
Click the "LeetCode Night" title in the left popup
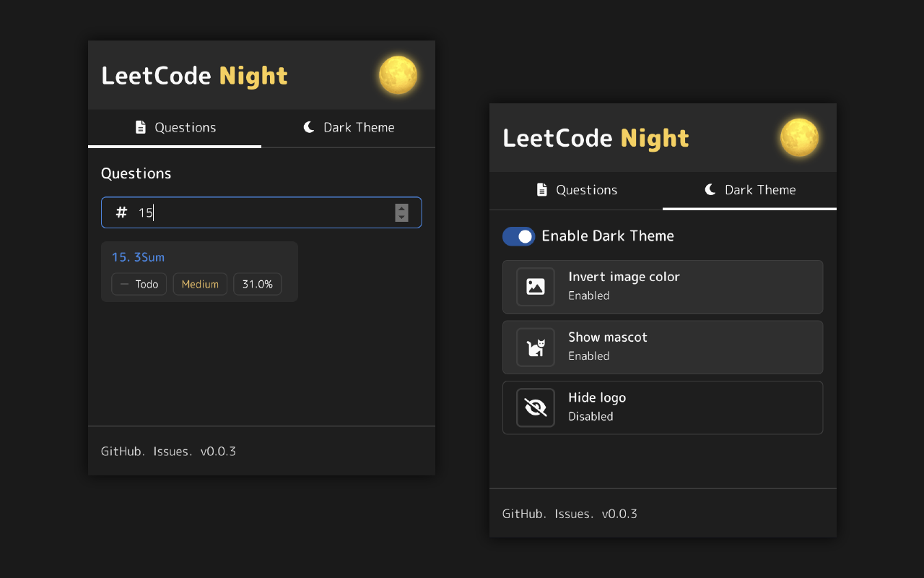point(194,76)
